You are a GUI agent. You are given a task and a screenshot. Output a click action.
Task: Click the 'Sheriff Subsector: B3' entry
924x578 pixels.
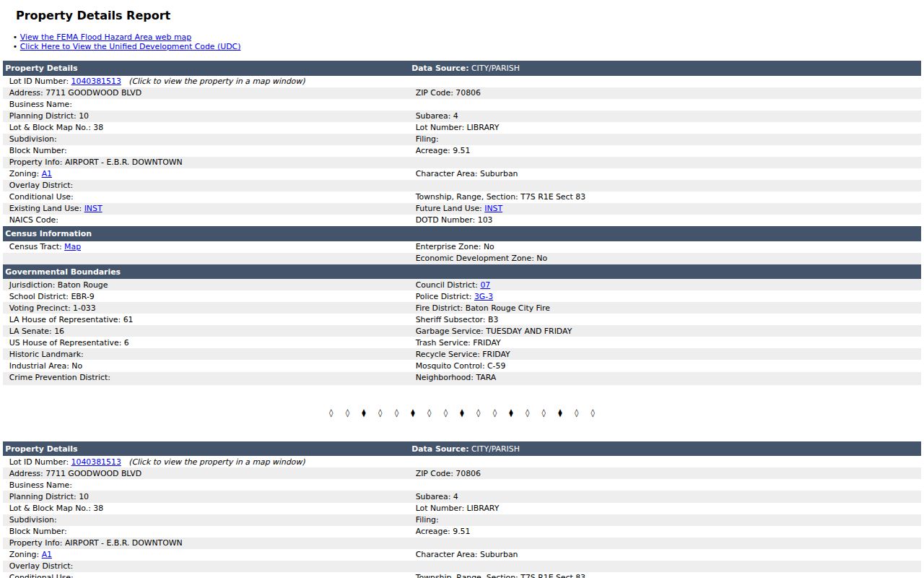coord(457,319)
